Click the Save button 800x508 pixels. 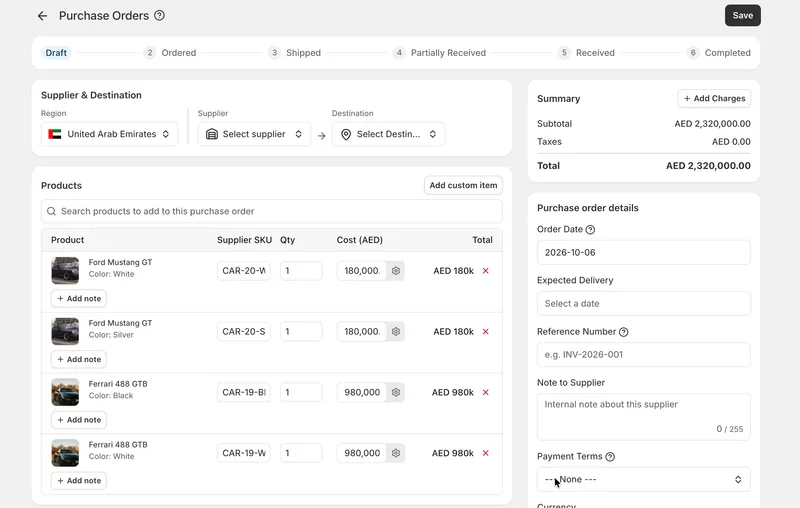(743, 15)
